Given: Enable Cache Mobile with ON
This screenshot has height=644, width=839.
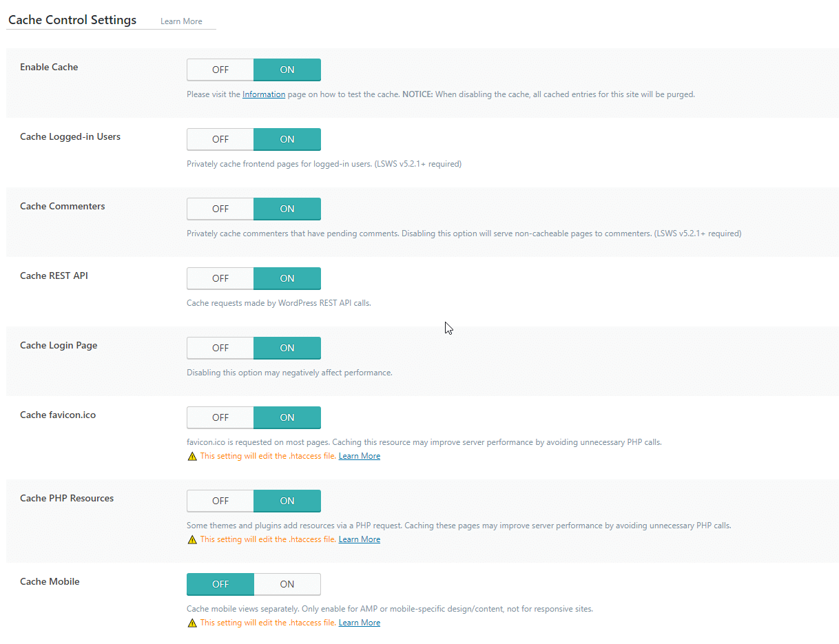Looking at the screenshot, I should pos(287,584).
